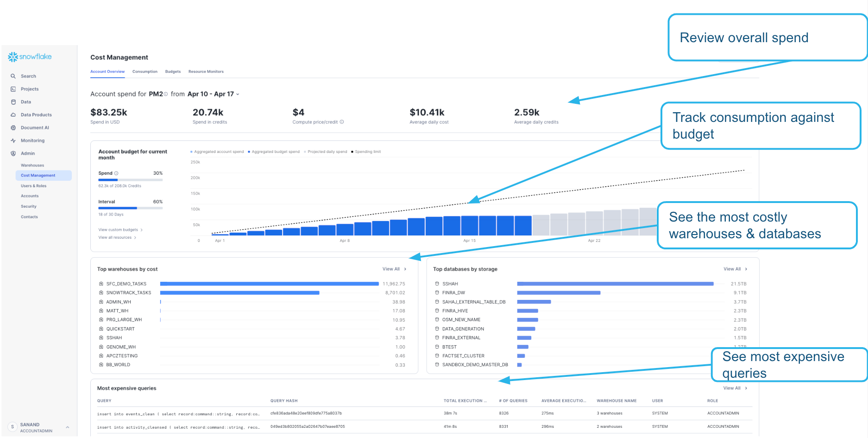
Task: Click the Snowflake logo icon
Action: (13, 57)
